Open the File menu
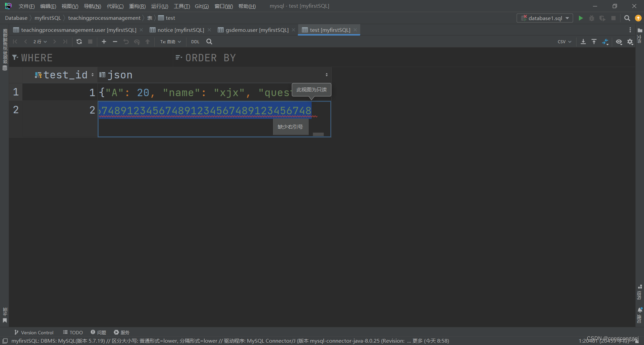Image resolution: width=644 pixels, height=345 pixels. click(x=26, y=6)
